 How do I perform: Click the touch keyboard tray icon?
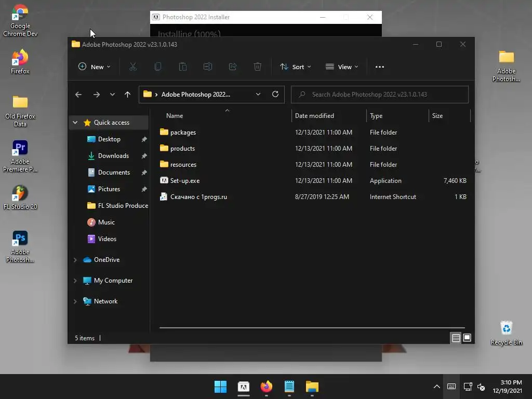click(451, 387)
